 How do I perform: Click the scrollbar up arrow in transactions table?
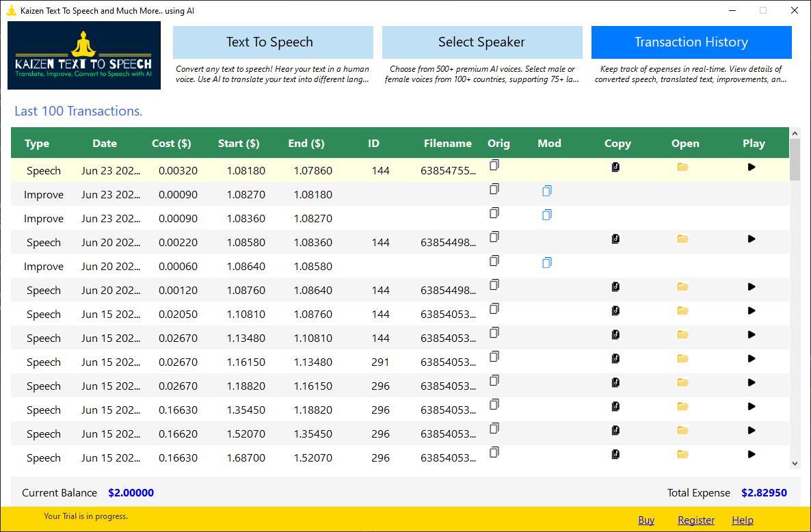(795, 133)
